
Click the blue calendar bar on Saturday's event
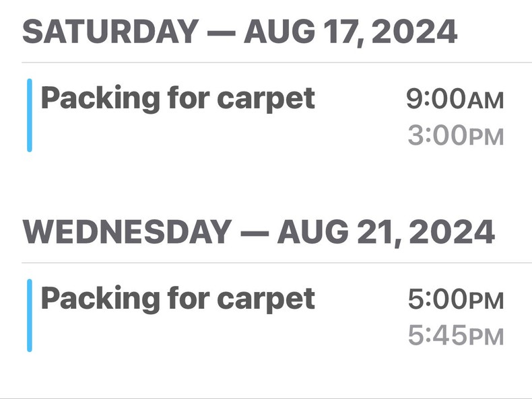point(30,115)
